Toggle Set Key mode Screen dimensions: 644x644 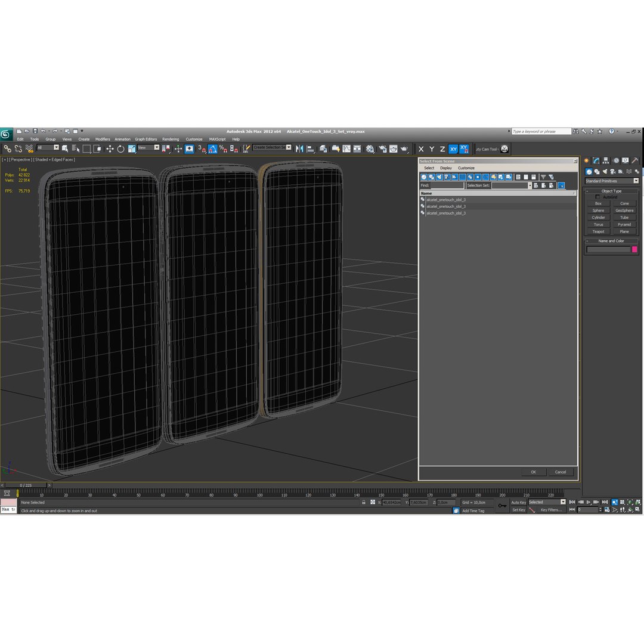(x=518, y=510)
